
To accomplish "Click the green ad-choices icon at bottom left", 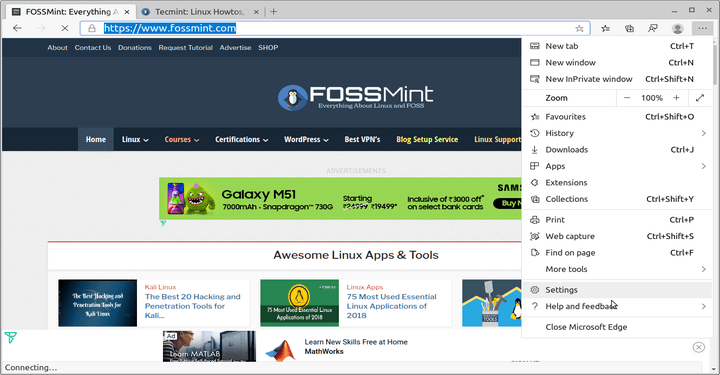I will coord(10,337).
